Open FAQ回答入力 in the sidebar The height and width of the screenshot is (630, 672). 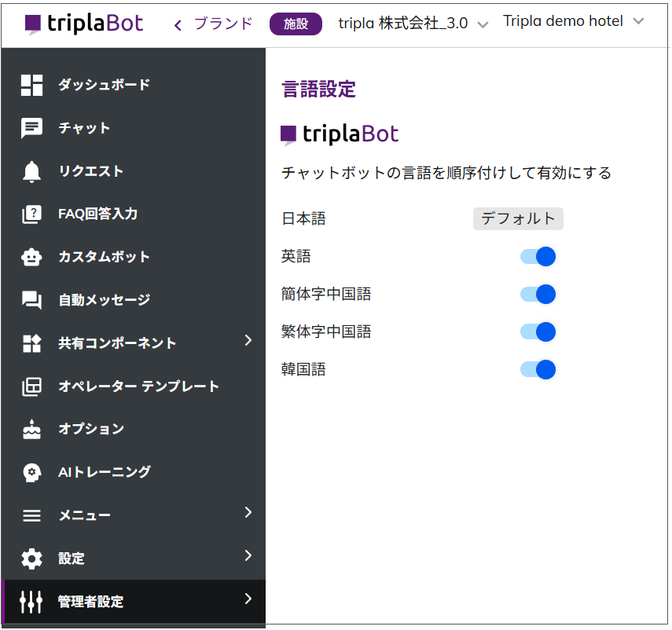pos(134,214)
